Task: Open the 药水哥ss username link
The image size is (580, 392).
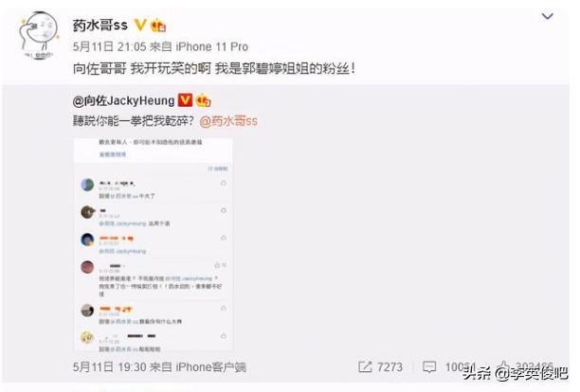Action: click(x=100, y=26)
